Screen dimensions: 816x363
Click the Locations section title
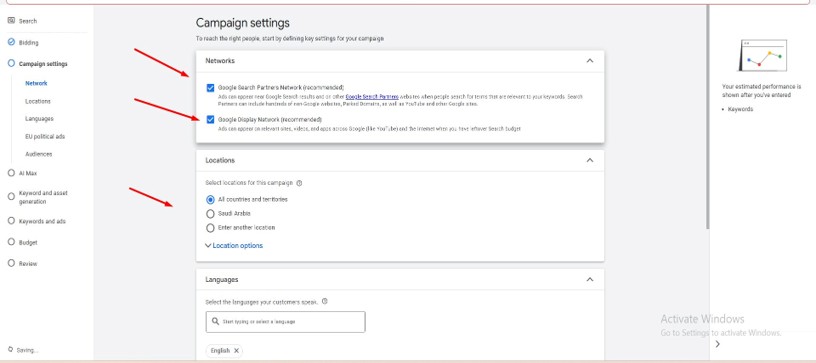(x=220, y=160)
